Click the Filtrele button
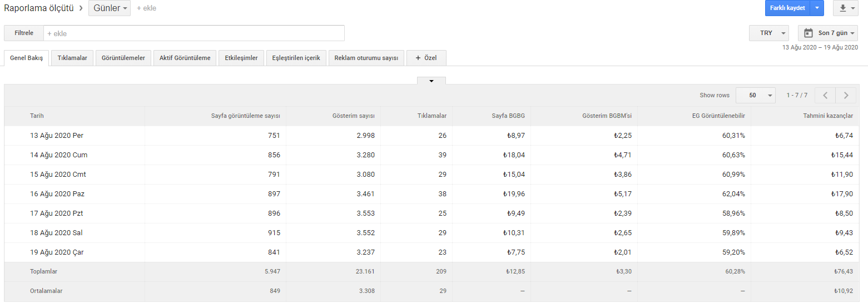Image resolution: width=868 pixels, height=308 pixels. click(x=24, y=33)
